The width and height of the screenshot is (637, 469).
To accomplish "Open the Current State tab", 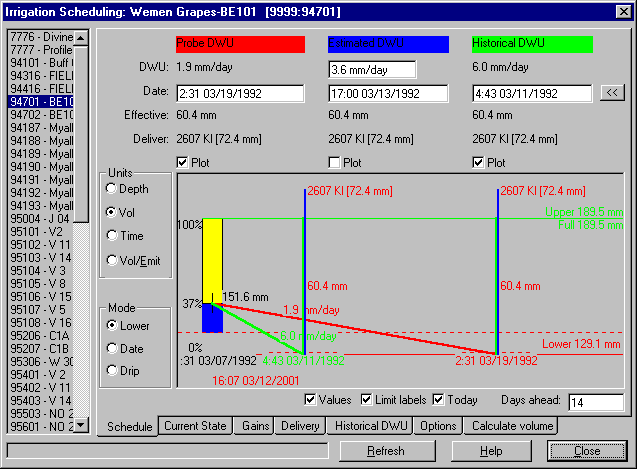I will [x=195, y=426].
